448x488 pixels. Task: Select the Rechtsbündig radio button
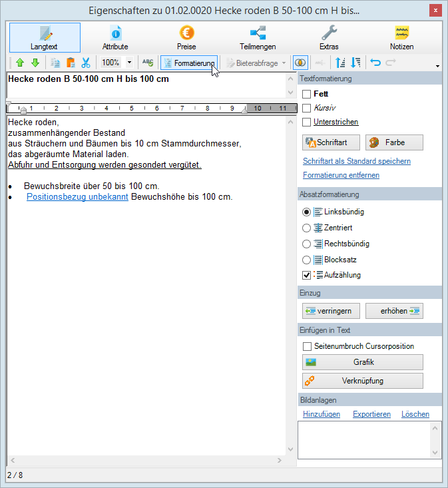pos(306,244)
